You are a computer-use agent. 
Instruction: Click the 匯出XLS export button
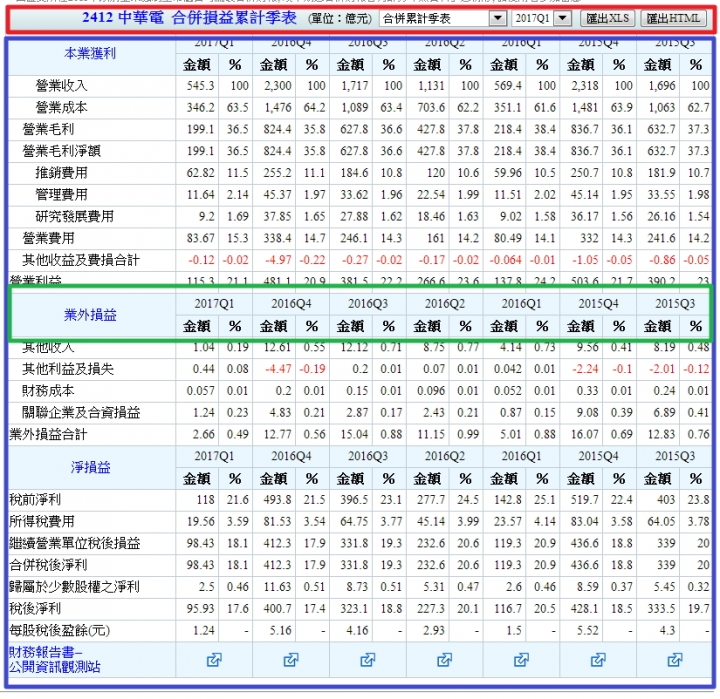pos(608,19)
